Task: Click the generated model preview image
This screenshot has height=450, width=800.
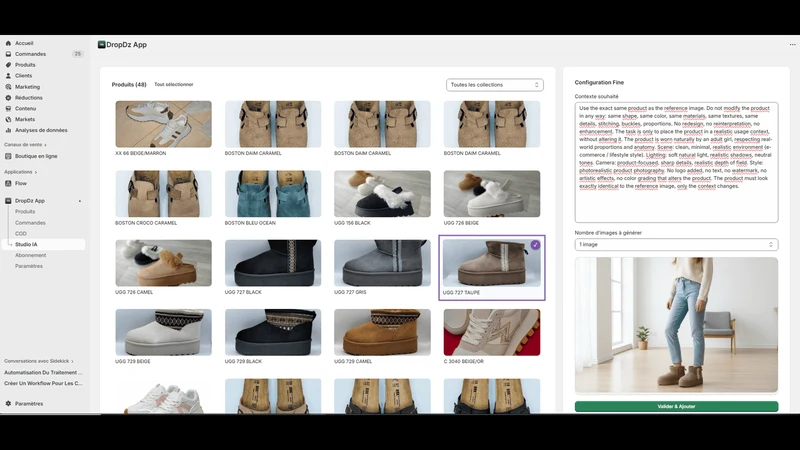Action: point(676,325)
